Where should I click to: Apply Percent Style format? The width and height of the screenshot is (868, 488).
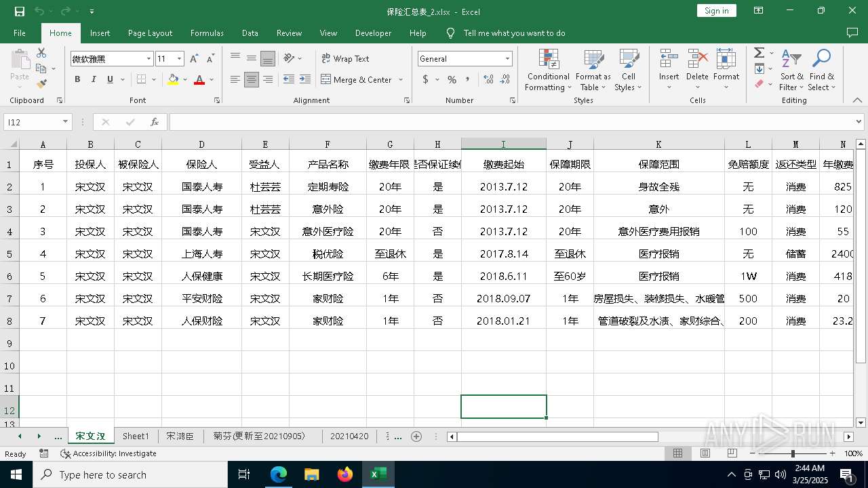pos(452,79)
